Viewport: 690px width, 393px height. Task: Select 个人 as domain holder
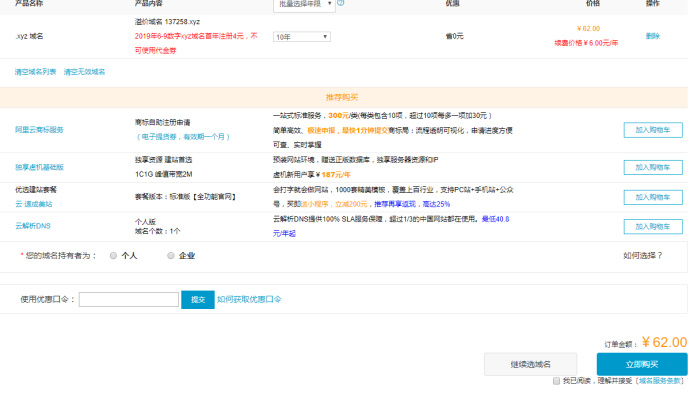point(114,256)
